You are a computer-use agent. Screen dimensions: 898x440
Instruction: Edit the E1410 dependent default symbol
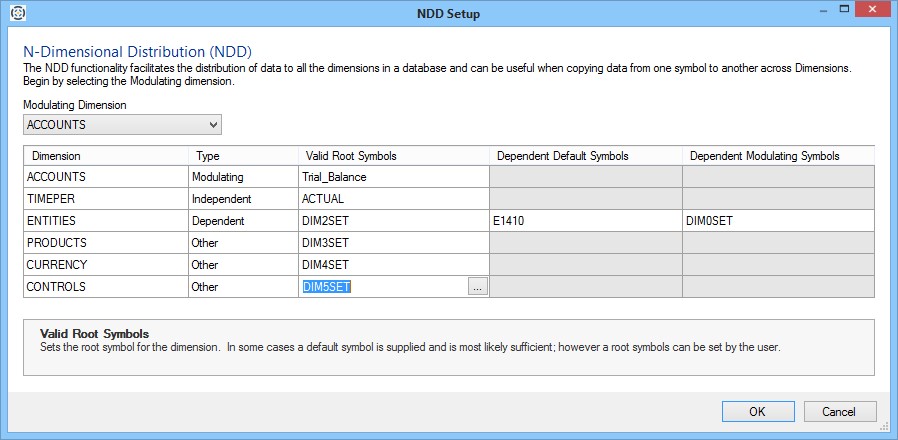coord(585,221)
